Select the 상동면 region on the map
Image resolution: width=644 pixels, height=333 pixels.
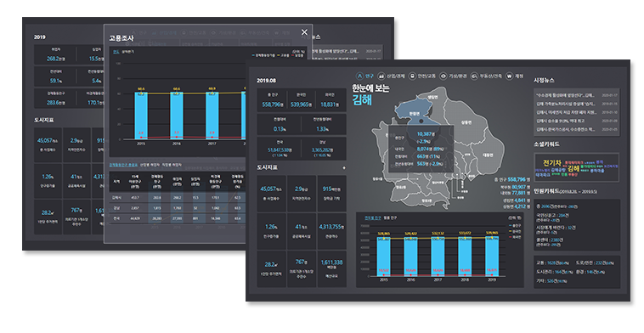tap(466, 122)
